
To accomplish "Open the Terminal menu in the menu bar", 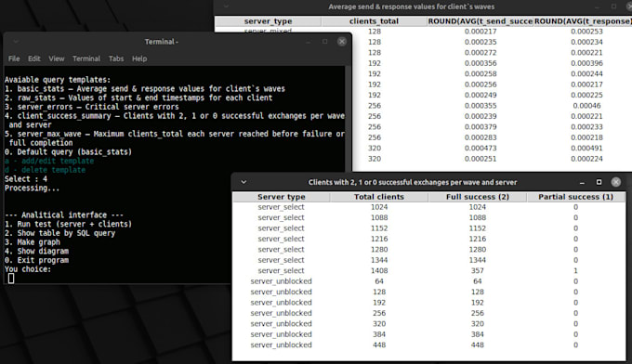I will 86,58.
